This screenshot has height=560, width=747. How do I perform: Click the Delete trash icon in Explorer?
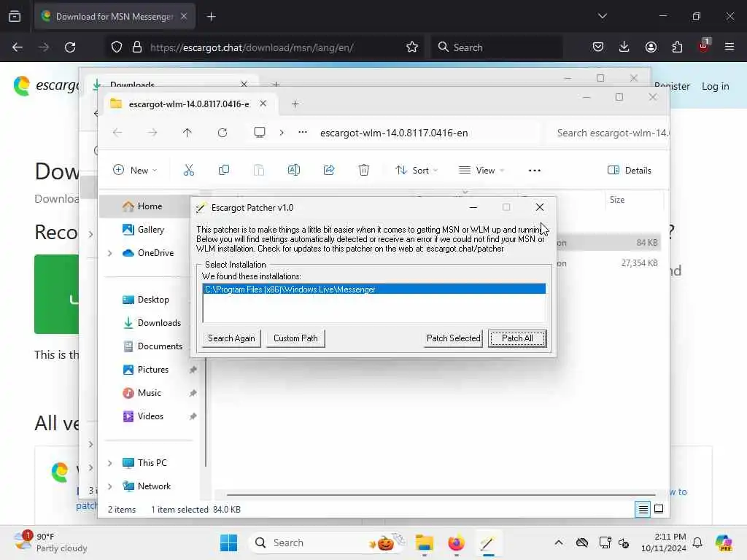click(364, 170)
